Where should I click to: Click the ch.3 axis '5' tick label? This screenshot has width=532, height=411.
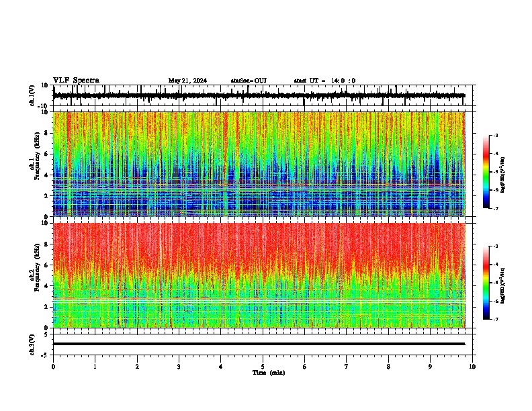[x=46, y=334]
